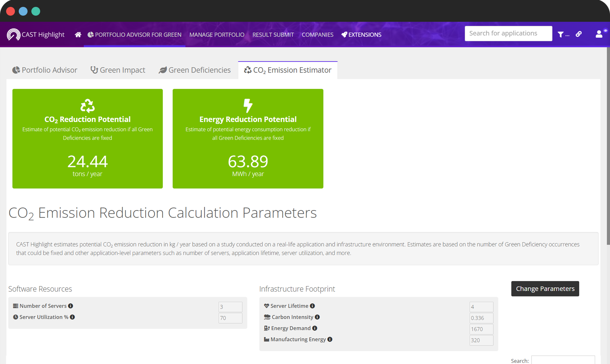Show info for Number of Servers
Screen dimensions: 610x364
pos(71,306)
